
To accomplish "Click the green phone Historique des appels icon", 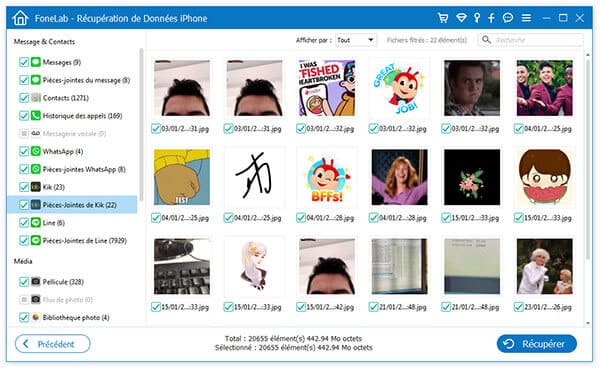I will click(36, 116).
